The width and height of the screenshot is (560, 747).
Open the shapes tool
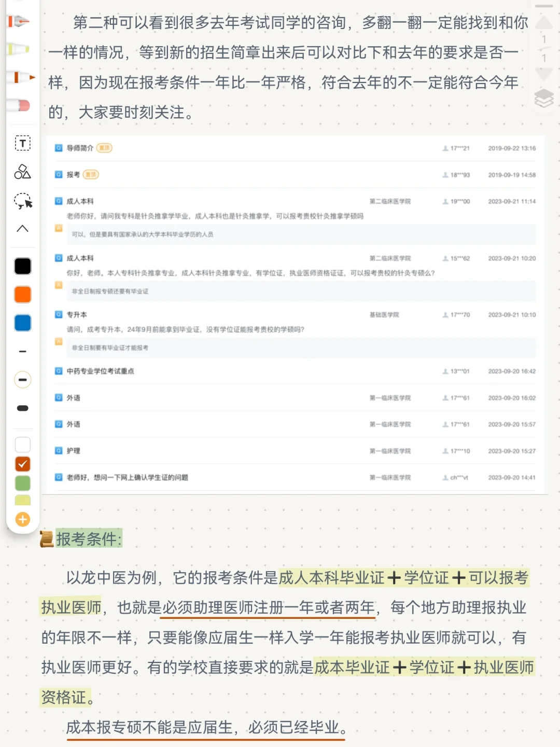22,172
